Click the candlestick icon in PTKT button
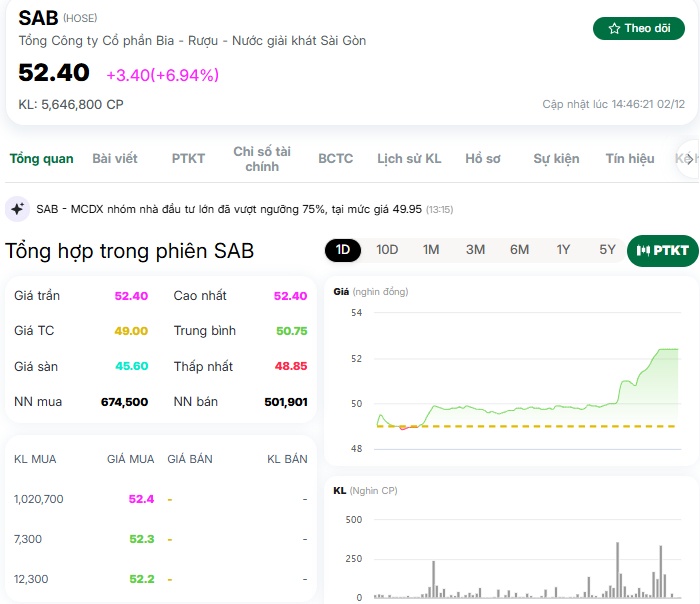Screen dimensions: 700x604 643,251
